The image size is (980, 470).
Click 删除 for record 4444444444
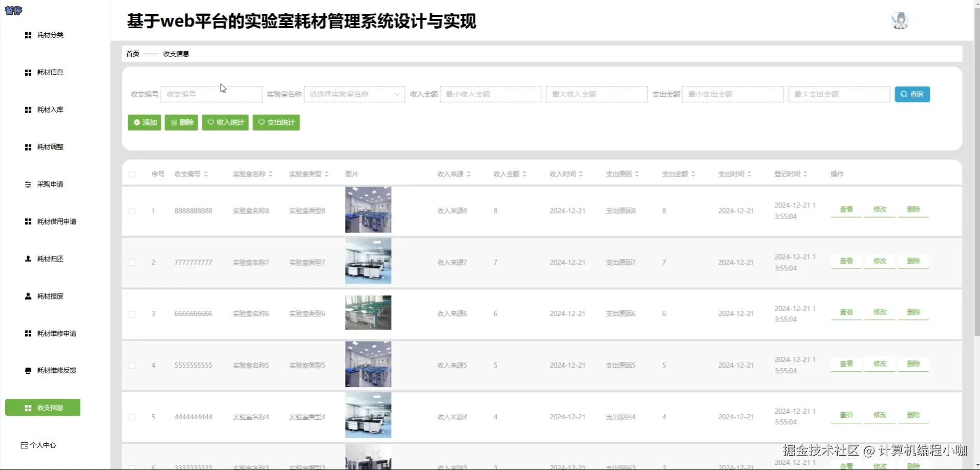(913, 415)
